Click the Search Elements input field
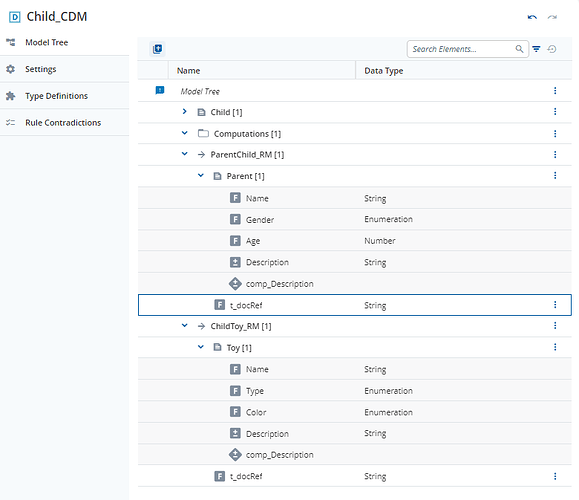The width and height of the screenshot is (579, 500). [x=463, y=49]
